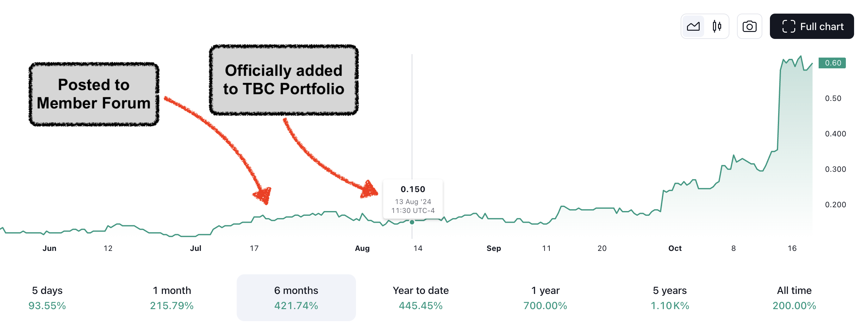Click the 0.60 current price label

[832, 63]
